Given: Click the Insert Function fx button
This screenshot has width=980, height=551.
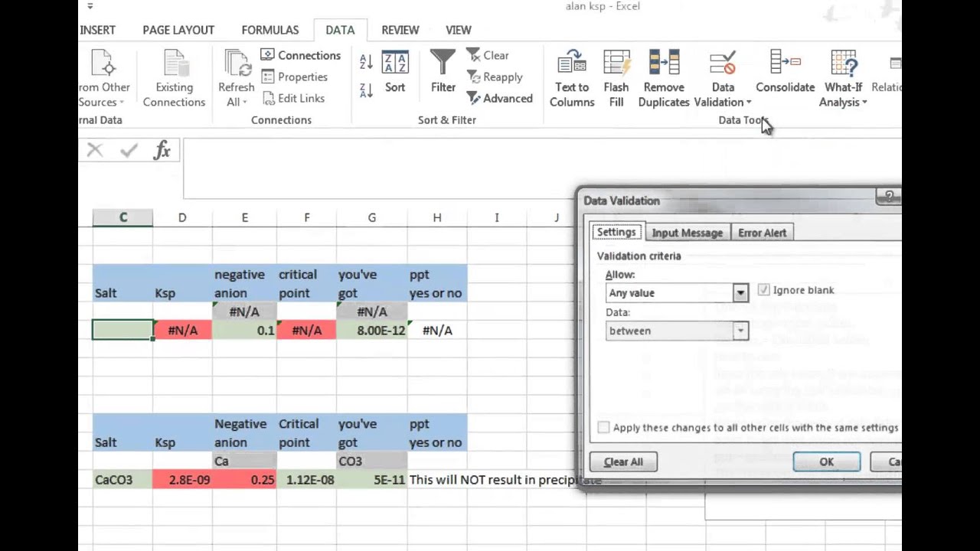Looking at the screenshot, I should click(162, 150).
